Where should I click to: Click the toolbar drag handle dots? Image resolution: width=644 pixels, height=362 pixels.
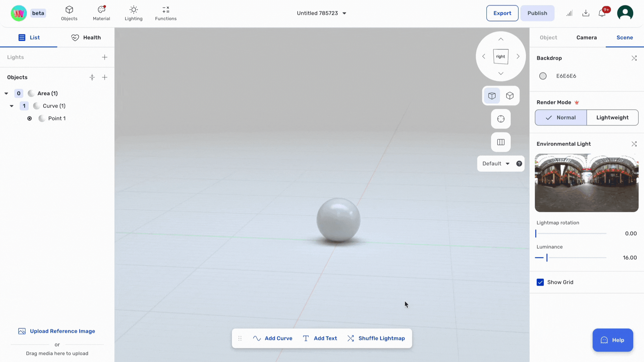[240, 339]
